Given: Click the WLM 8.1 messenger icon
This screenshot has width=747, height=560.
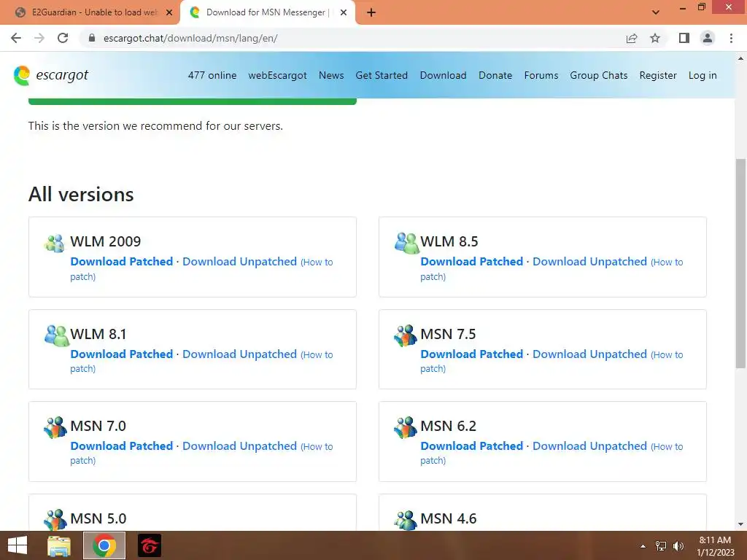Looking at the screenshot, I should (56, 335).
